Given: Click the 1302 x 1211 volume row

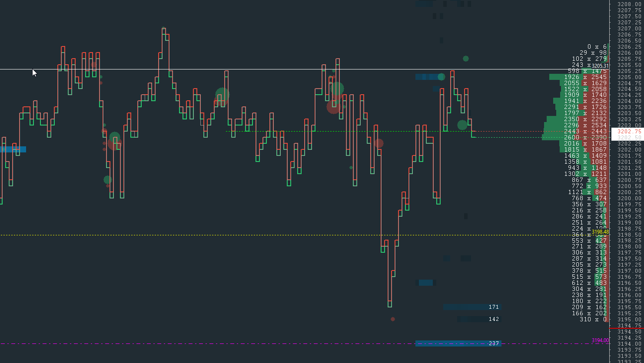Looking at the screenshot, I should 586,174.
